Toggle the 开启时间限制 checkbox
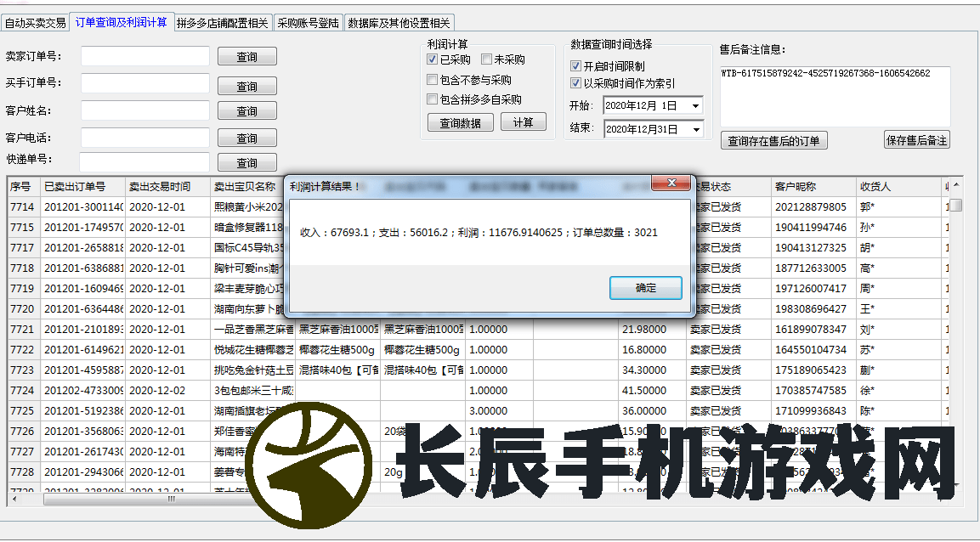 coord(575,65)
